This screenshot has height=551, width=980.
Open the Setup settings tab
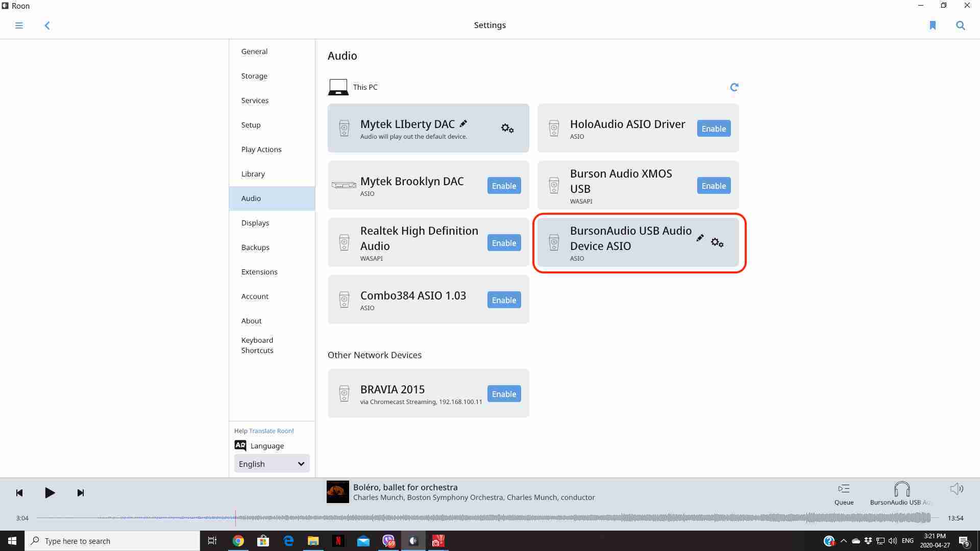coord(272,125)
